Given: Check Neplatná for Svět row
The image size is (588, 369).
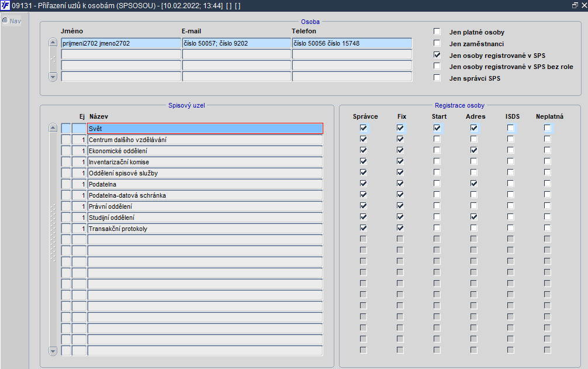Looking at the screenshot, I should [548, 128].
